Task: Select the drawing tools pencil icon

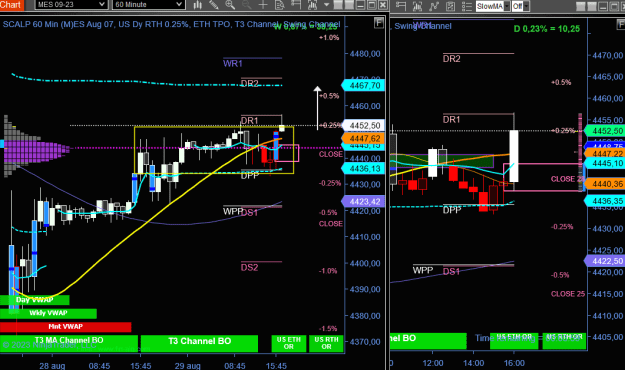Action: click(x=214, y=5)
